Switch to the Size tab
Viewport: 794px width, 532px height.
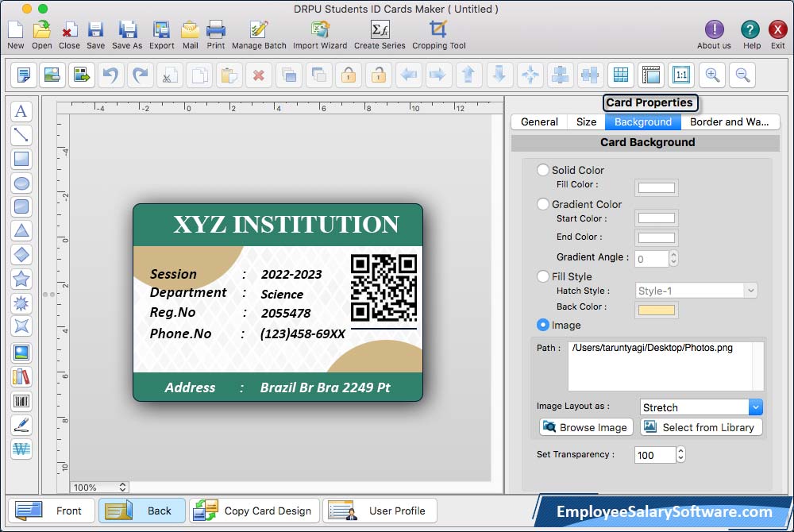tap(586, 122)
